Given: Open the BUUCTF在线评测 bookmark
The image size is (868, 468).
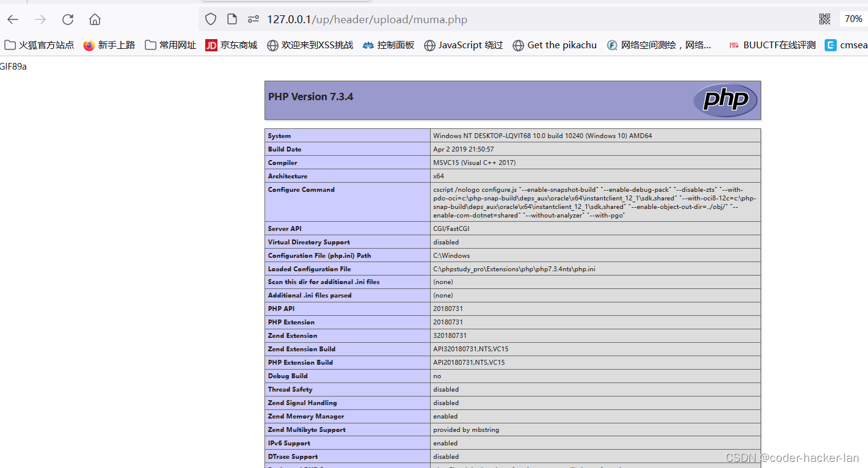Looking at the screenshot, I should click(x=773, y=45).
